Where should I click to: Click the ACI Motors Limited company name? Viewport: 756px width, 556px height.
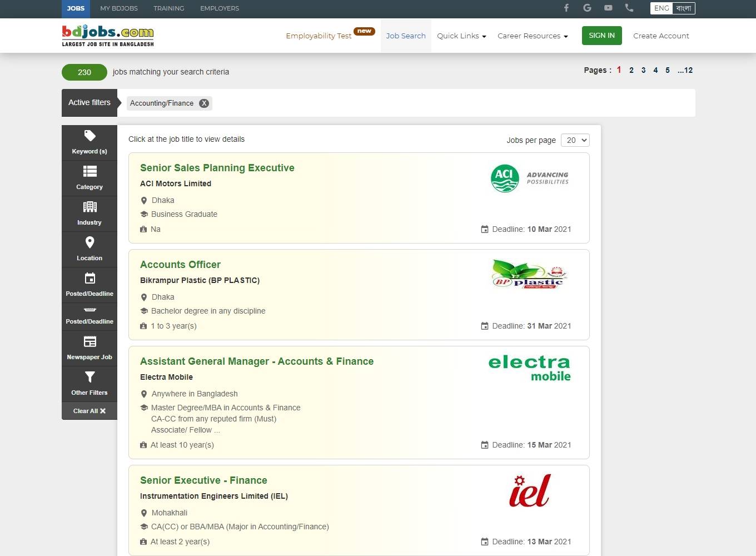tap(176, 183)
